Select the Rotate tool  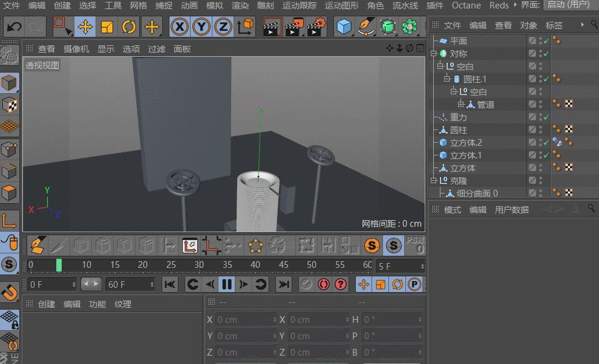[x=128, y=27]
